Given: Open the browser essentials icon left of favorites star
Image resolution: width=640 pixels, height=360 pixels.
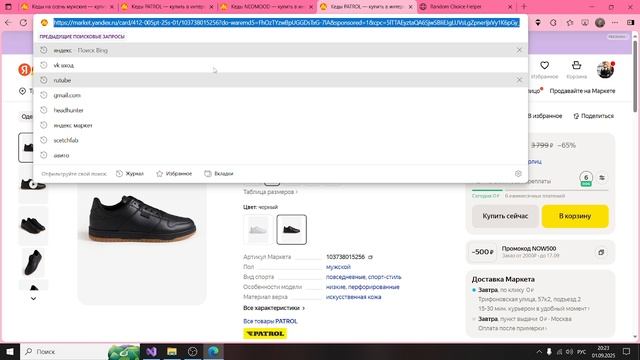Looking at the screenshot, I should coord(553,23).
